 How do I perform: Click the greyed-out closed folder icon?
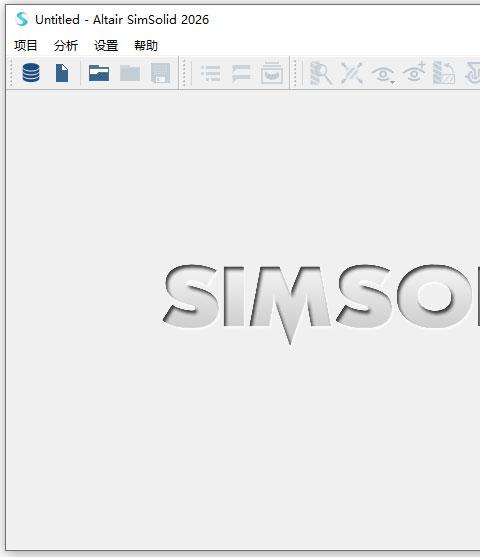click(x=130, y=73)
